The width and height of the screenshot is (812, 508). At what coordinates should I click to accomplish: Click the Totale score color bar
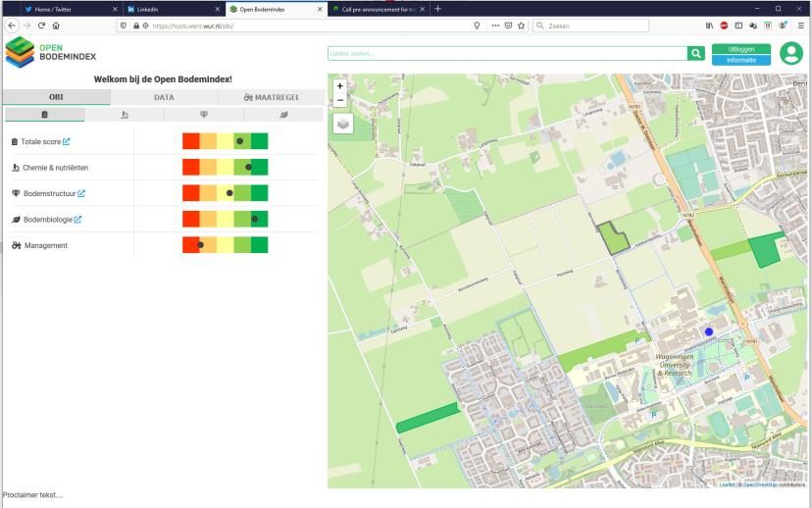225,141
